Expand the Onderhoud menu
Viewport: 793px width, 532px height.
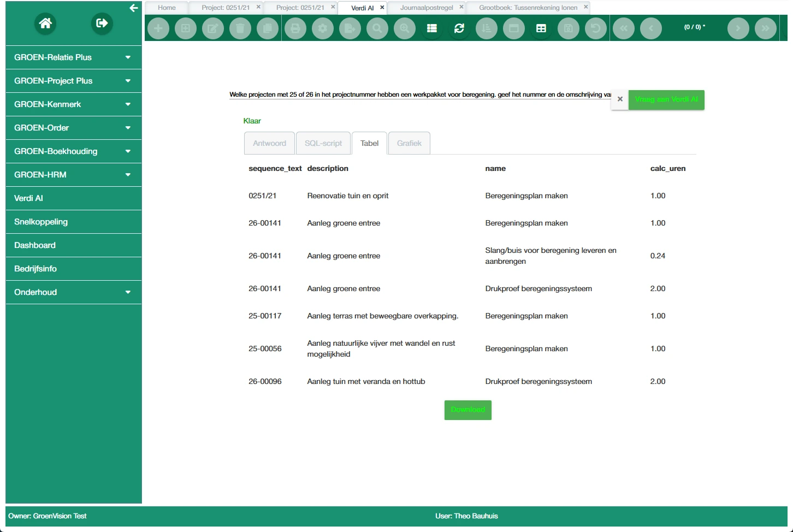pyautogui.click(x=73, y=292)
